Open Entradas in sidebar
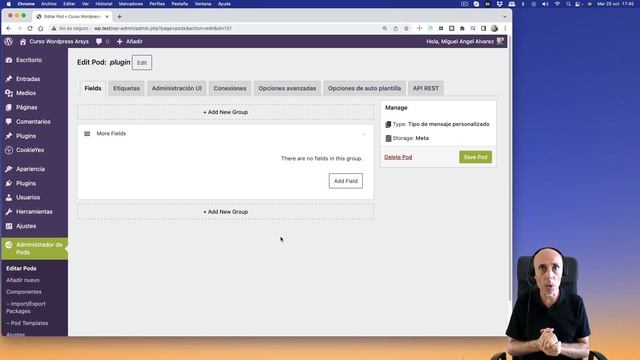The image size is (640, 360). coord(28,79)
